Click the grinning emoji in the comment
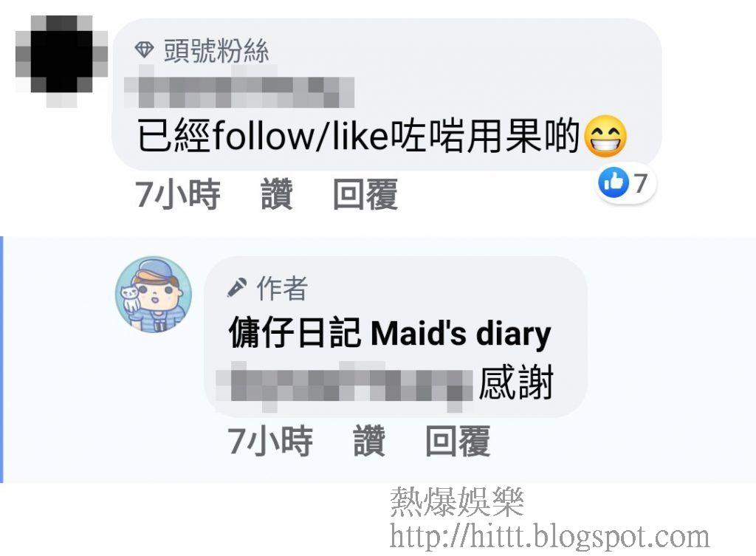The height and width of the screenshot is (556, 756). (605, 137)
